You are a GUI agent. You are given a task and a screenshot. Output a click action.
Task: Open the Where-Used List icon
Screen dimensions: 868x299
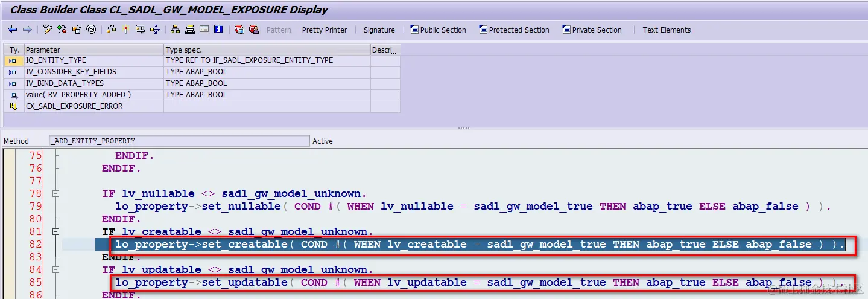pyautogui.click(x=155, y=30)
